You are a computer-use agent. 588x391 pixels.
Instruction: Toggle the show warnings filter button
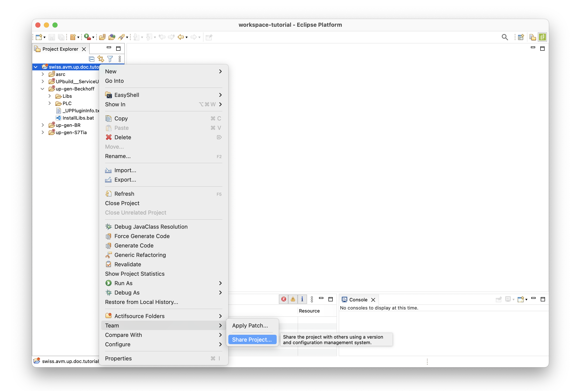point(293,299)
